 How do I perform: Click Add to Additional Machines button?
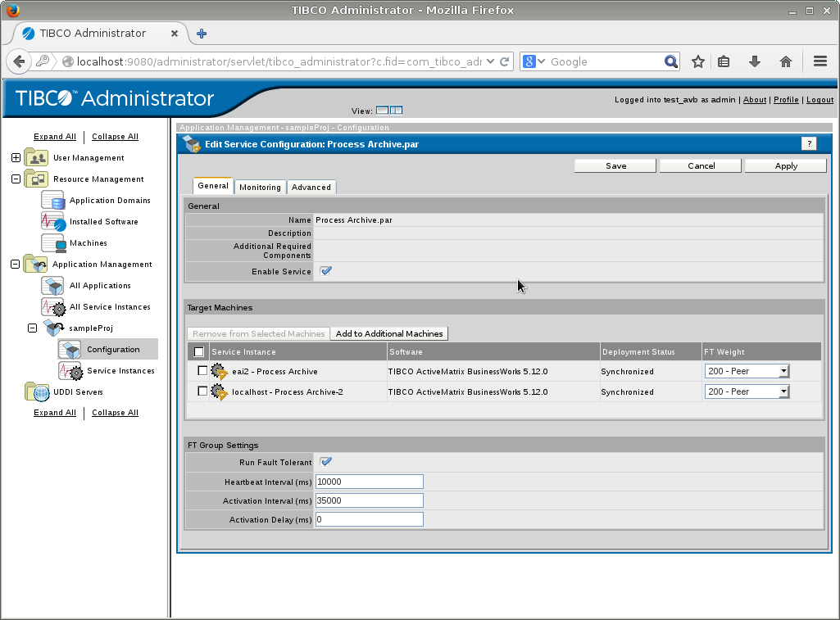(389, 333)
